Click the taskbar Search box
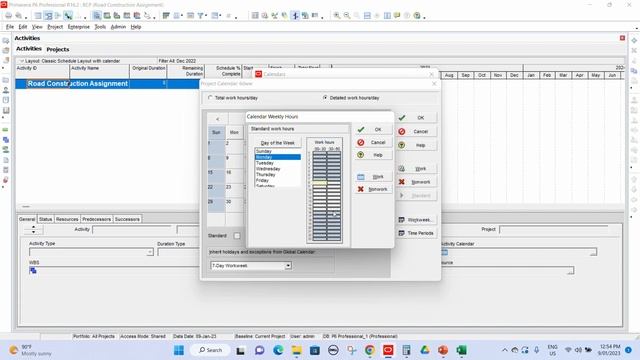 pyautogui.click(x=210, y=350)
